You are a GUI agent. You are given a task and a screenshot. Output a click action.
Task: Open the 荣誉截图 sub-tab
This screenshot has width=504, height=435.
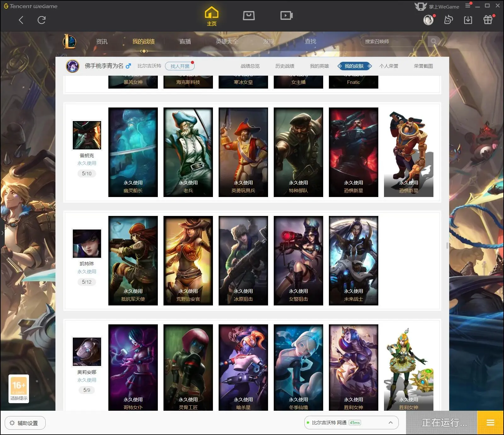(x=423, y=66)
